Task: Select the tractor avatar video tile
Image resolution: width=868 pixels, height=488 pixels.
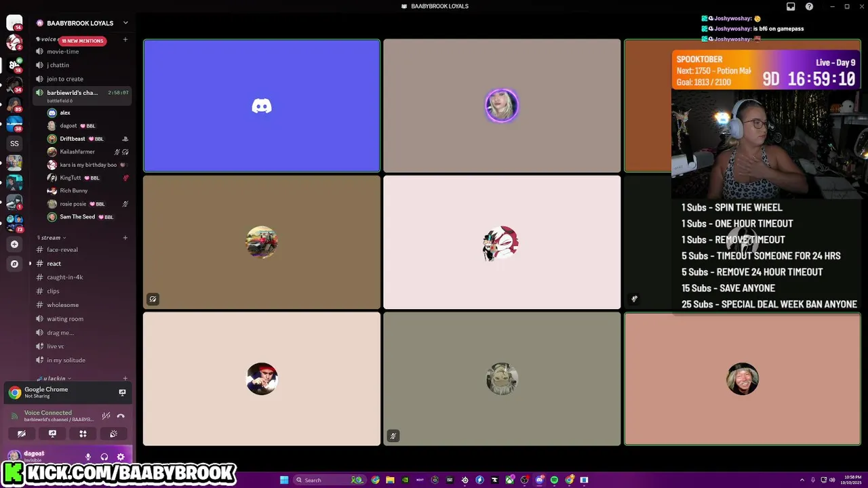Action: (262, 242)
